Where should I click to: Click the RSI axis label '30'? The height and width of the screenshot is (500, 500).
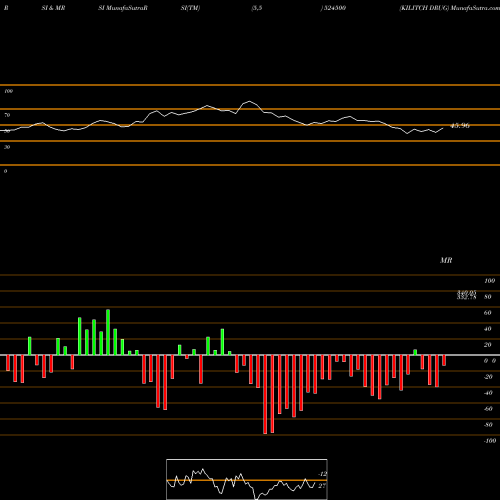tap(7, 147)
